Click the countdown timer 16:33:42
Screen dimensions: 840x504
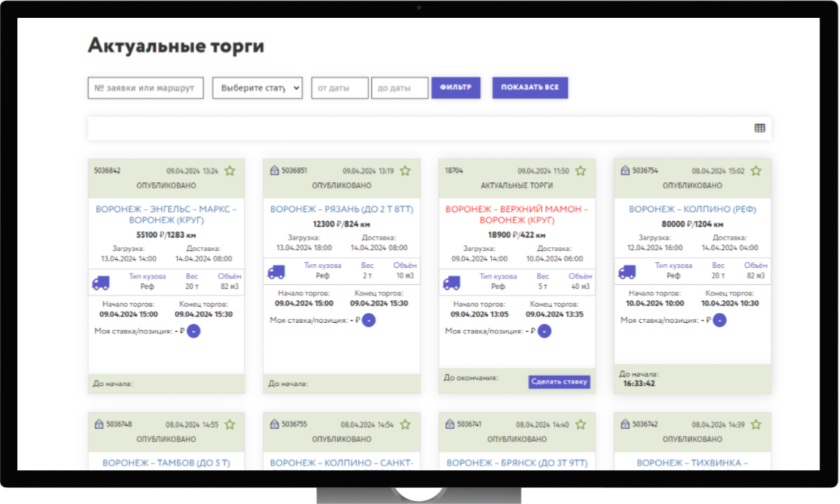click(x=639, y=384)
